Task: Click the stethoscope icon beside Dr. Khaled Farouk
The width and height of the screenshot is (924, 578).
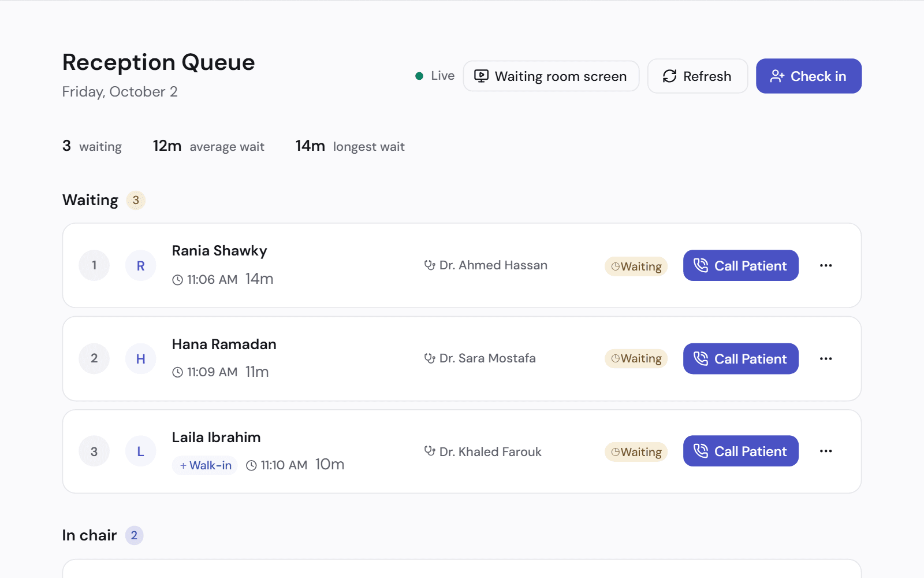Action: (x=430, y=451)
